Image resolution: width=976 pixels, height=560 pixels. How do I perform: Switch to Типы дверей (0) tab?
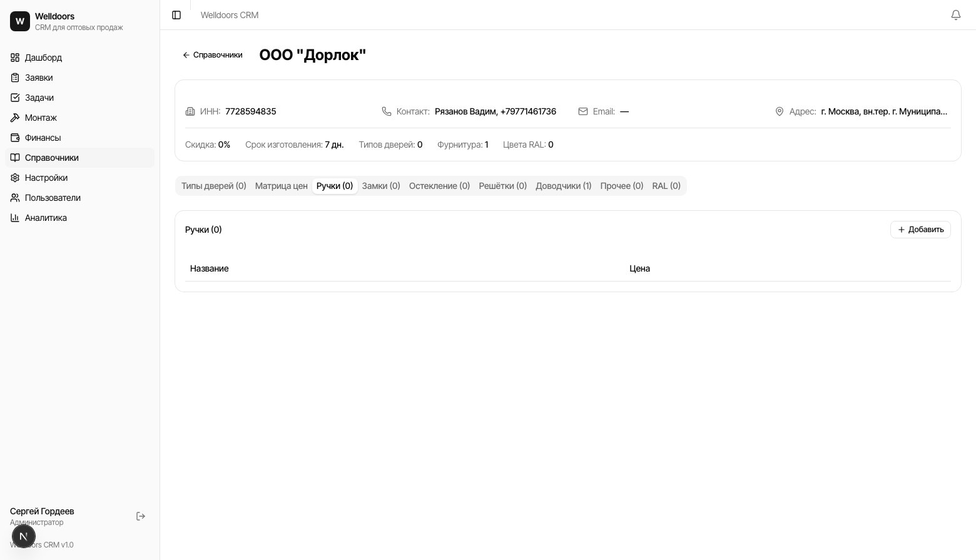point(214,186)
